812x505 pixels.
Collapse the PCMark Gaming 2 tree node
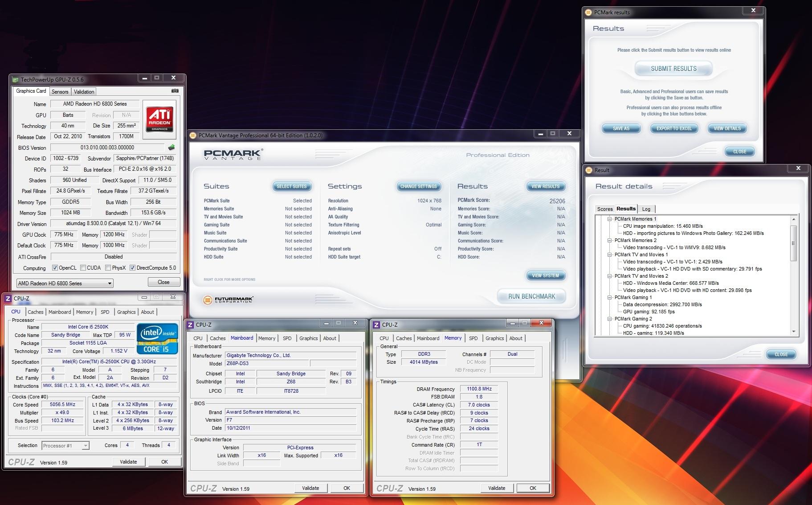609,319
